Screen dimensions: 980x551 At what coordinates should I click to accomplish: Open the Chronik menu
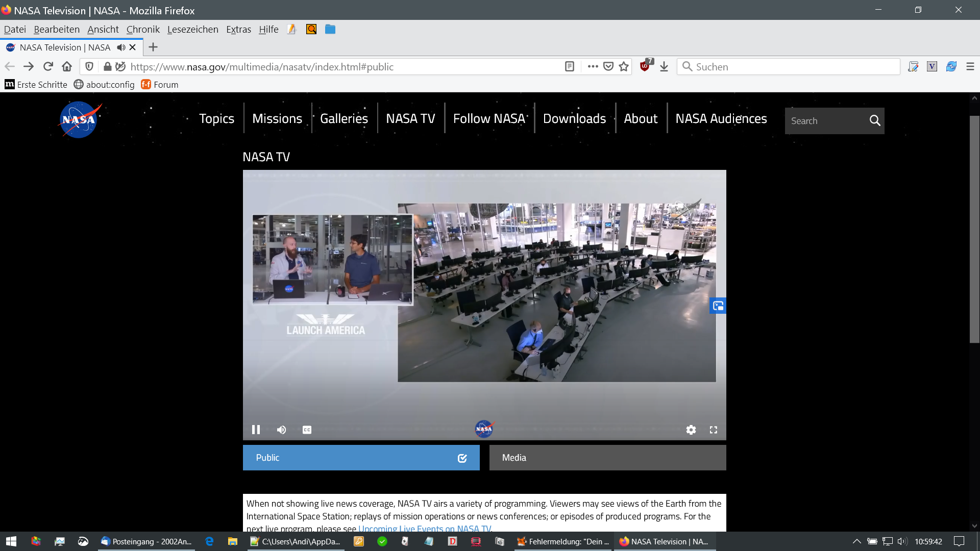143,29
